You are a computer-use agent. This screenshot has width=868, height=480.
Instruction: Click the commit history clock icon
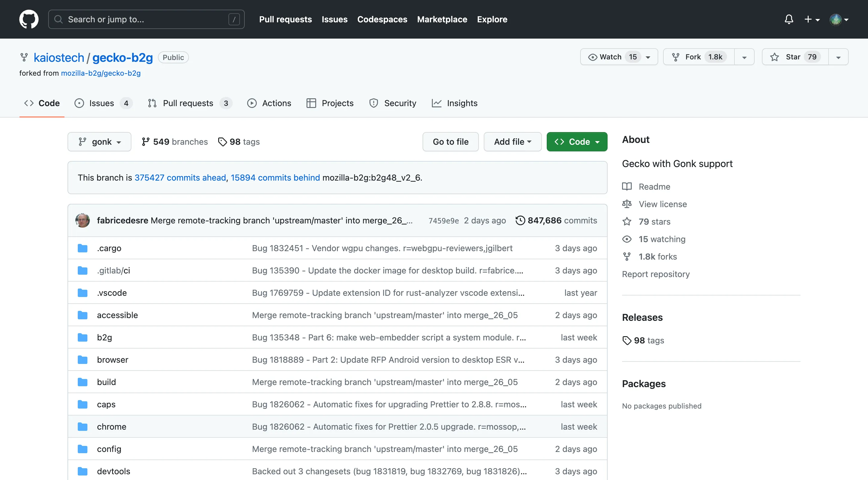[x=520, y=220]
